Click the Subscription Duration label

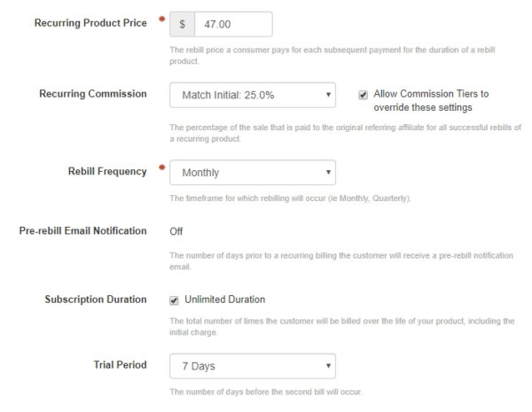(96, 299)
